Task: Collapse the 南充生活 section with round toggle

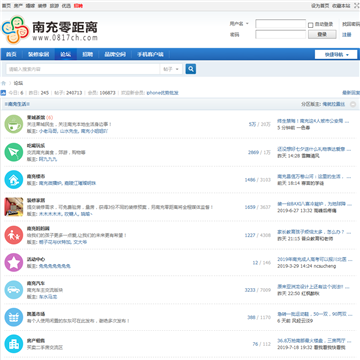Action: pos(353,104)
